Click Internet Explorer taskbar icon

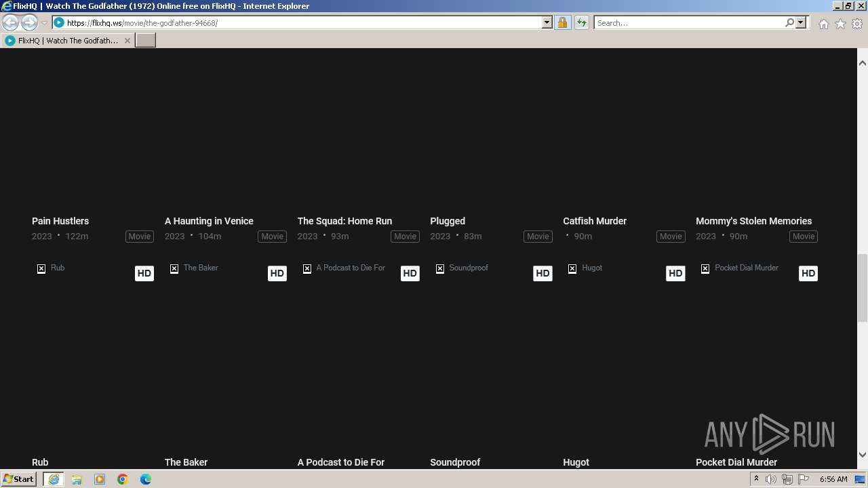coord(54,479)
